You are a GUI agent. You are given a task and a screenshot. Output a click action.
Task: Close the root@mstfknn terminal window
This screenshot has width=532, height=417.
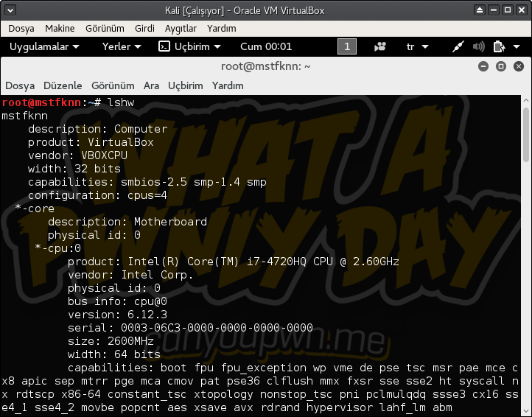(517, 66)
